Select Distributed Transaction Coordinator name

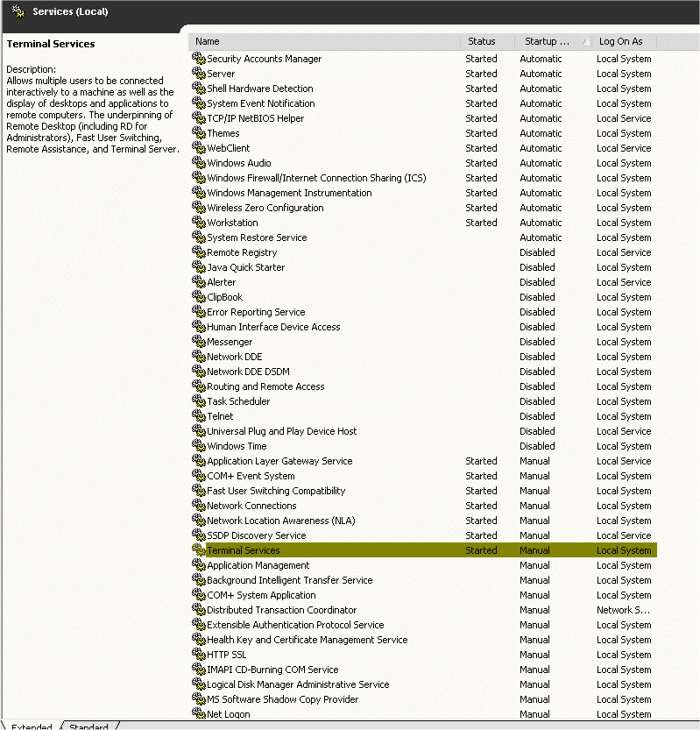pos(282,610)
